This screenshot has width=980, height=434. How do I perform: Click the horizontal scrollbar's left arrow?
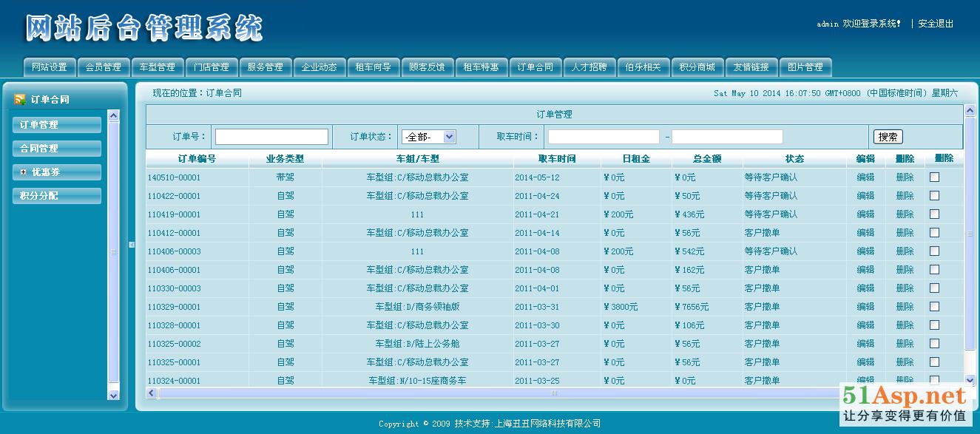152,393
